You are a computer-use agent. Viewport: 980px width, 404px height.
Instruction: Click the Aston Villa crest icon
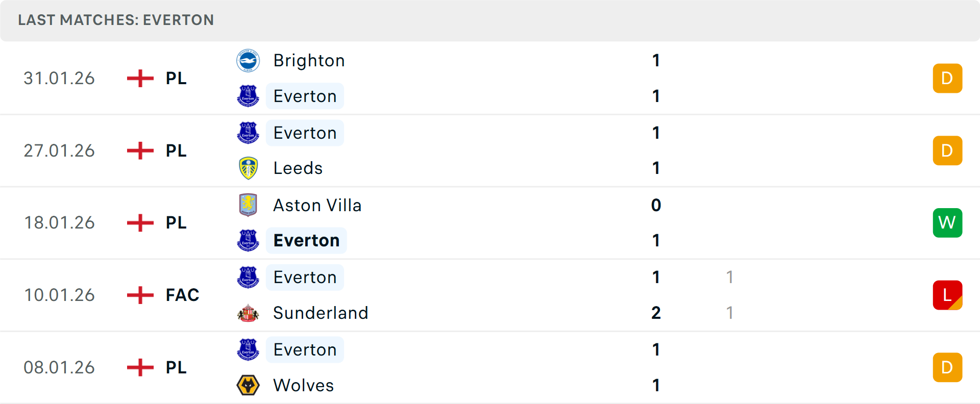(x=248, y=205)
